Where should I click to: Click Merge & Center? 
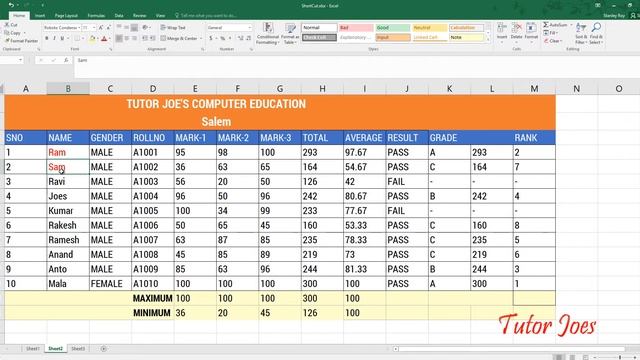pyautogui.click(x=179, y=38)
